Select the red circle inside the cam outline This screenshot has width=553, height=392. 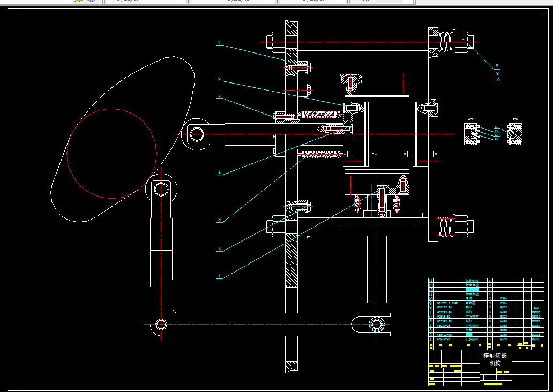tap(111, 153)
